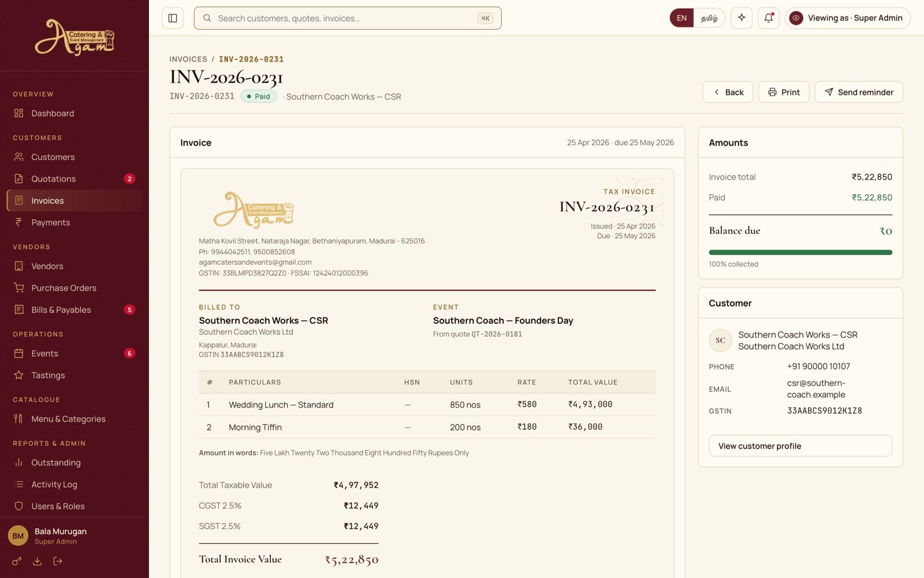This screenshot has width=924, height=578.
Task: Click the Wedding Lunch — Standard row
Action: [x=427, y=405]
